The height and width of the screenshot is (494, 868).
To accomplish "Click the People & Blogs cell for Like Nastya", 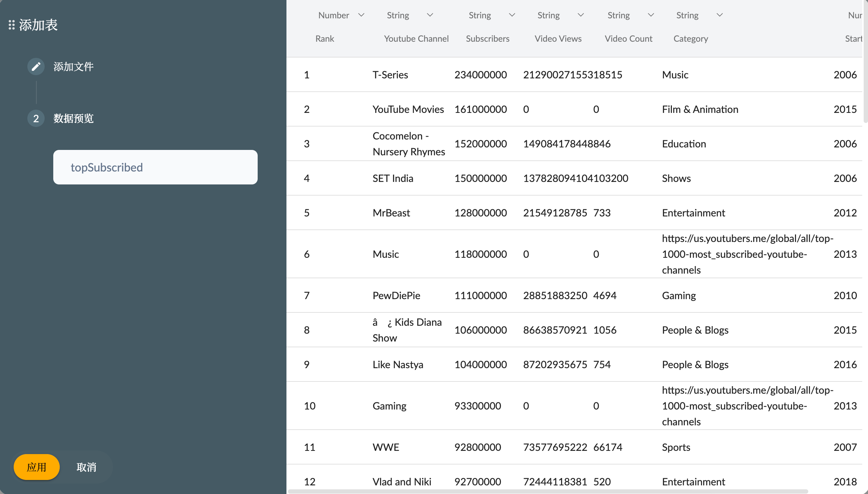I will (695, 364).
